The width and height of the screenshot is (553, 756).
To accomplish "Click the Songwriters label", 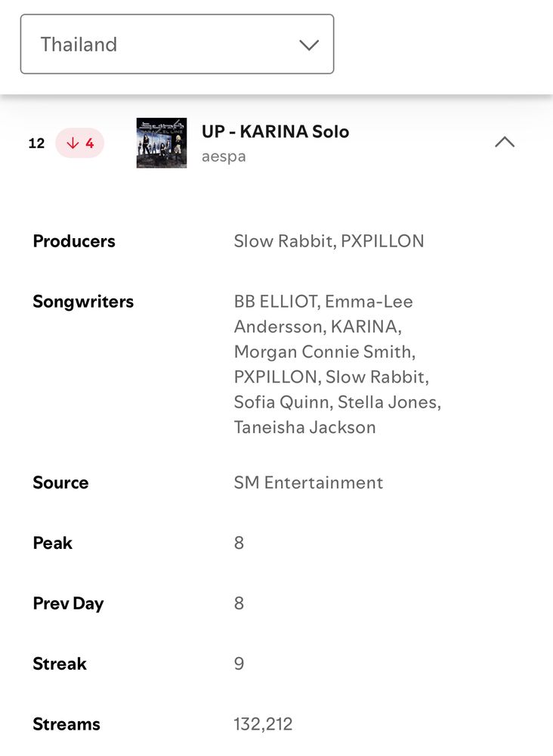I will pos(83,302).
